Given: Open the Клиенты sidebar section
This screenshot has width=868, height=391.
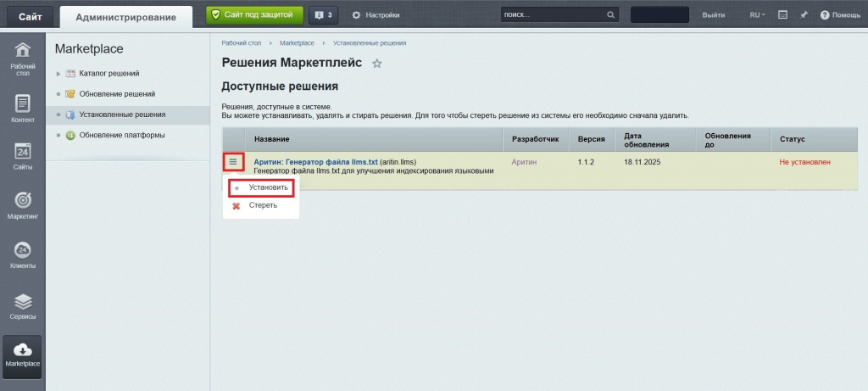Looking at the screenshot, I should coord(23,255).
